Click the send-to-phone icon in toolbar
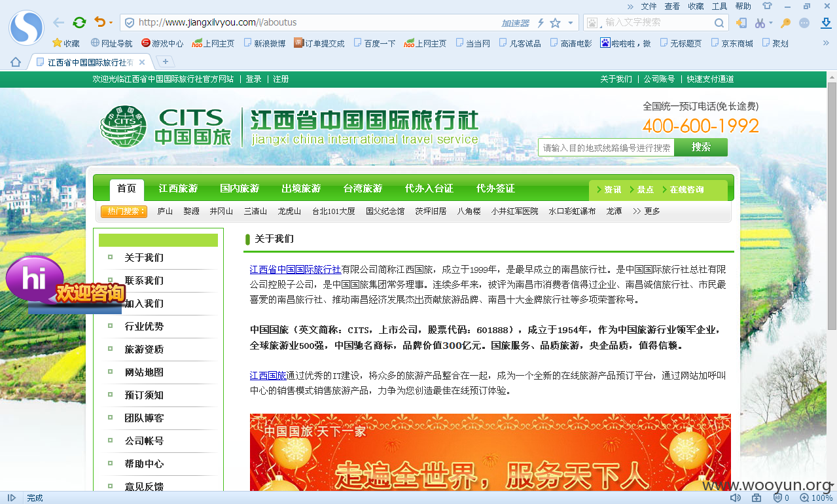The image size is (837, 504). (x=741, y=23)
